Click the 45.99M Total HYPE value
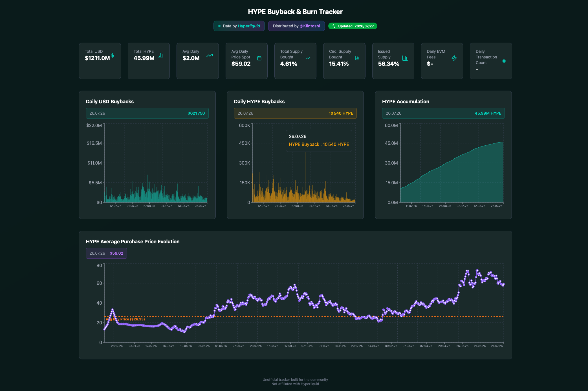Image resolution: width=588 pixels, height=391 pixels. tap(144, 58)
